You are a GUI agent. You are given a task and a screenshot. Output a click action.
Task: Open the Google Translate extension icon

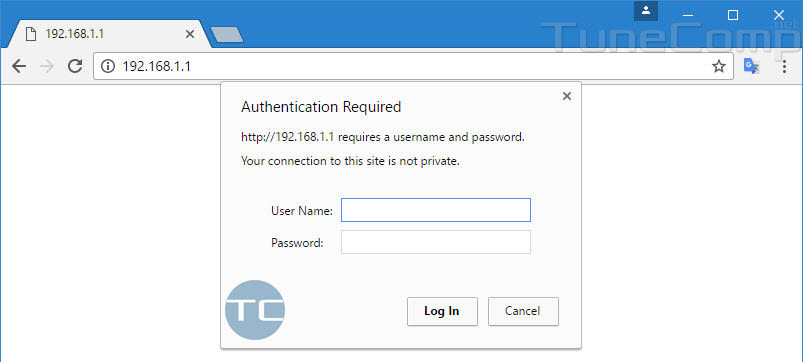click(x=751, y=66)
